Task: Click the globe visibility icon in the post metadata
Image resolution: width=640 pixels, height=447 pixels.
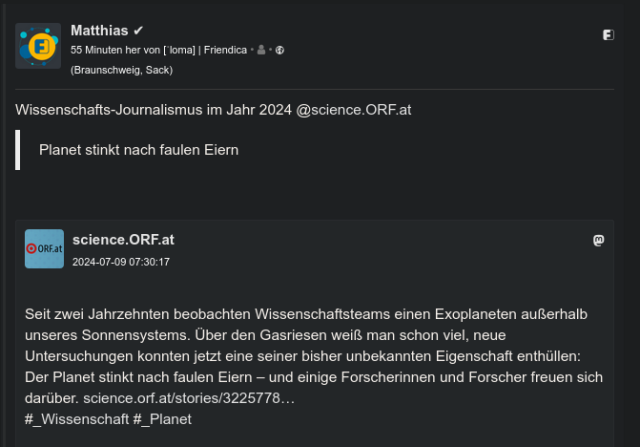Action: [280, 50]
